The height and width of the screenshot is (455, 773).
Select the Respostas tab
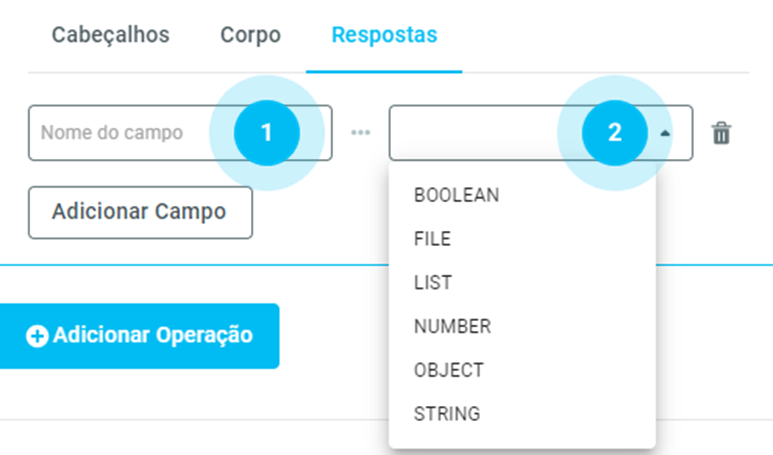(x=384, y=35)
